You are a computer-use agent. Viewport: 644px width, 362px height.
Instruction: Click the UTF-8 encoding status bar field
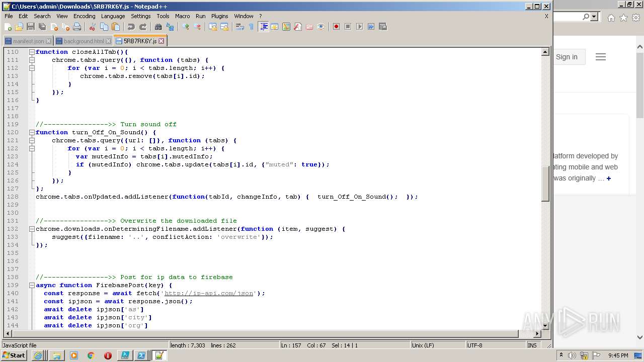tap(495, 345)
